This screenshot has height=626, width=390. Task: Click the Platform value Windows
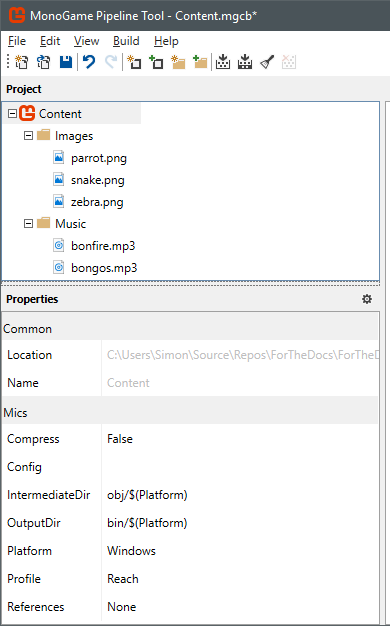[x=131, y=551]
